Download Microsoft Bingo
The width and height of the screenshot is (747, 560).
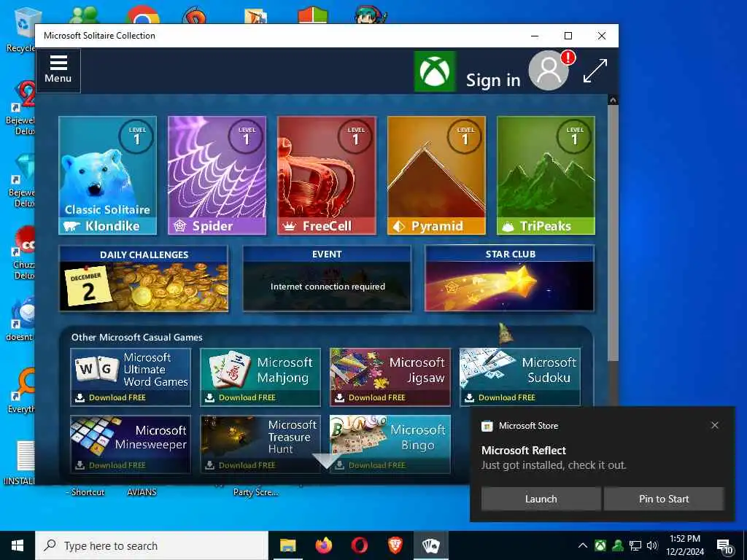click(390, 444)
